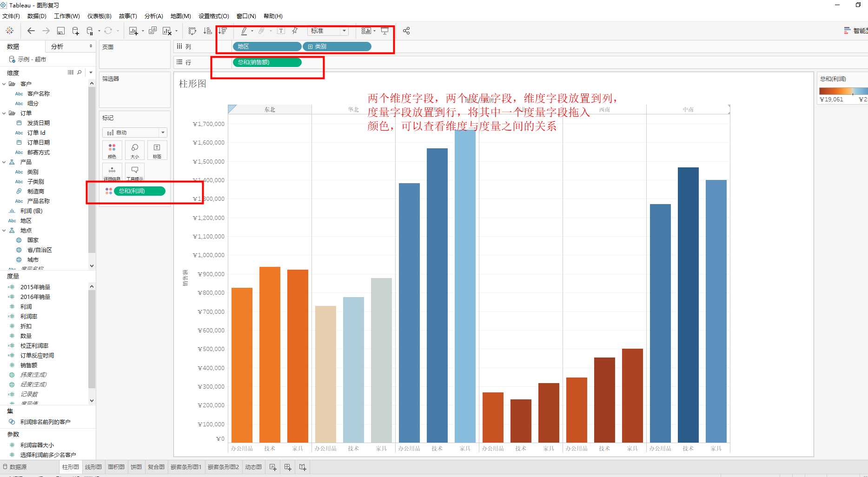Click the 智能 show me button
The height and width of the screenshot is (477, 868).
[856, 31]
